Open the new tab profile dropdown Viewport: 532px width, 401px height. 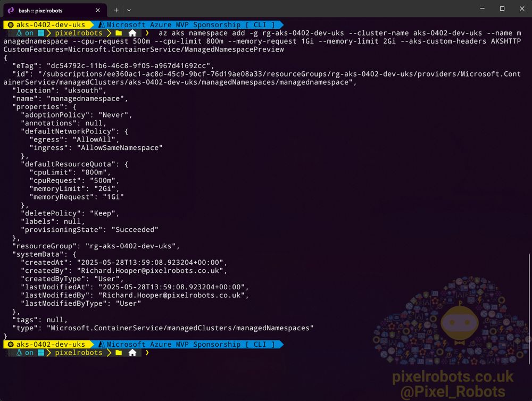point(129,10)
